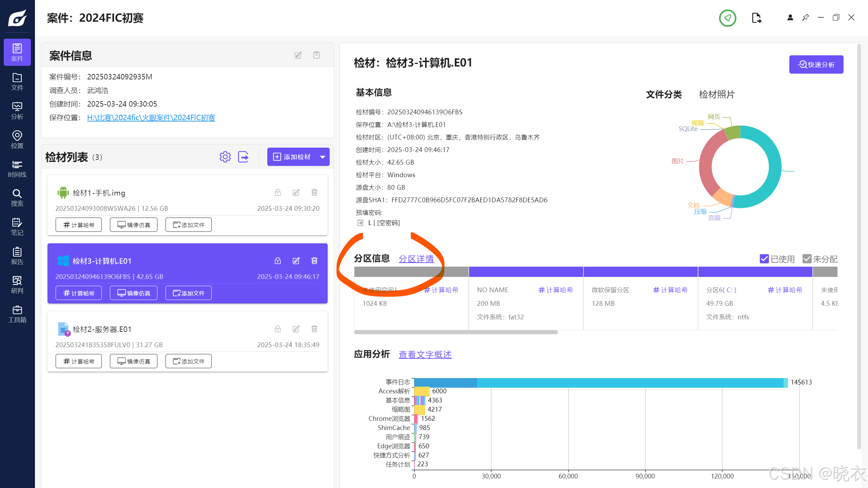Image resolution: width=868 pixels, height=488 pixels.
Task: Select the 文件分类 tab
Action: [x=663, y=94]
